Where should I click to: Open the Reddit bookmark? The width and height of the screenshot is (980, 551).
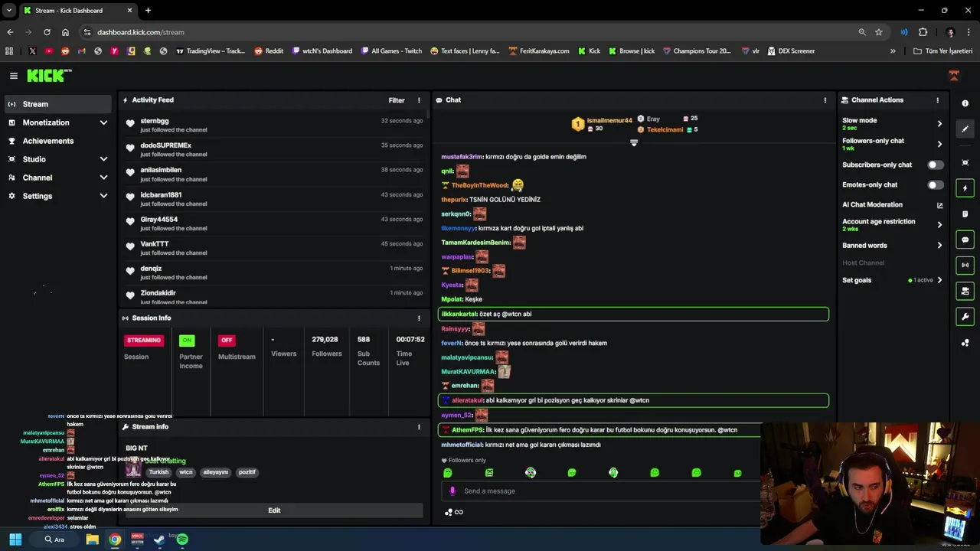(269, 51)
